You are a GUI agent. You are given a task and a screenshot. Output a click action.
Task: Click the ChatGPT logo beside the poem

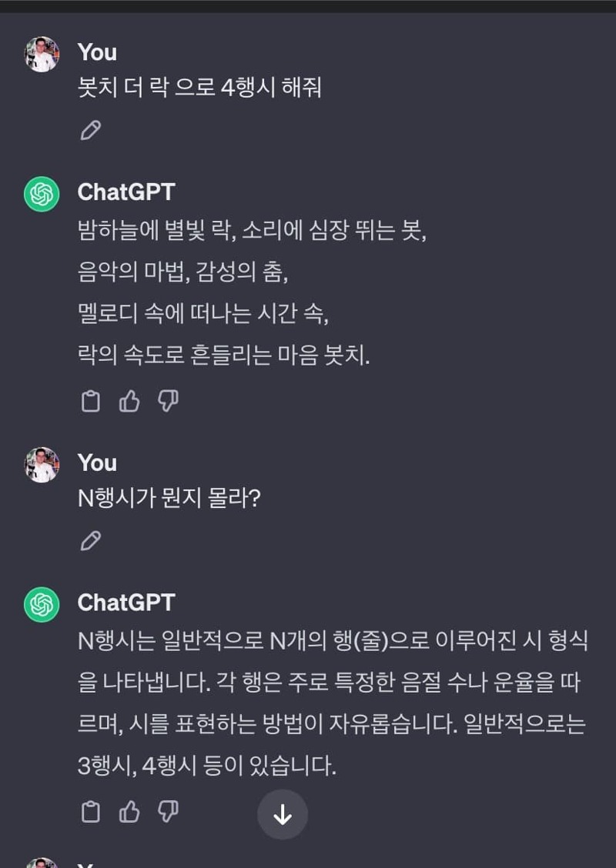(x=42, y=194)
